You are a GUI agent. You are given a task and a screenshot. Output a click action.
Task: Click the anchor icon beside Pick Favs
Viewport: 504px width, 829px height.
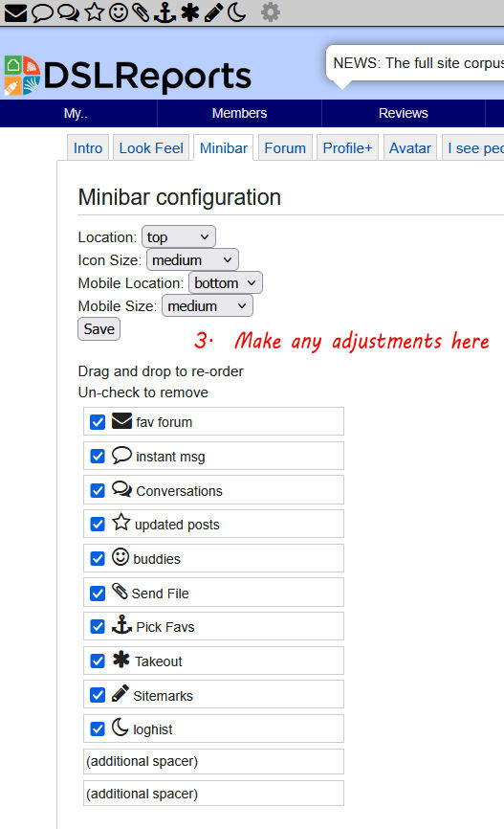(x=122, y=625)
